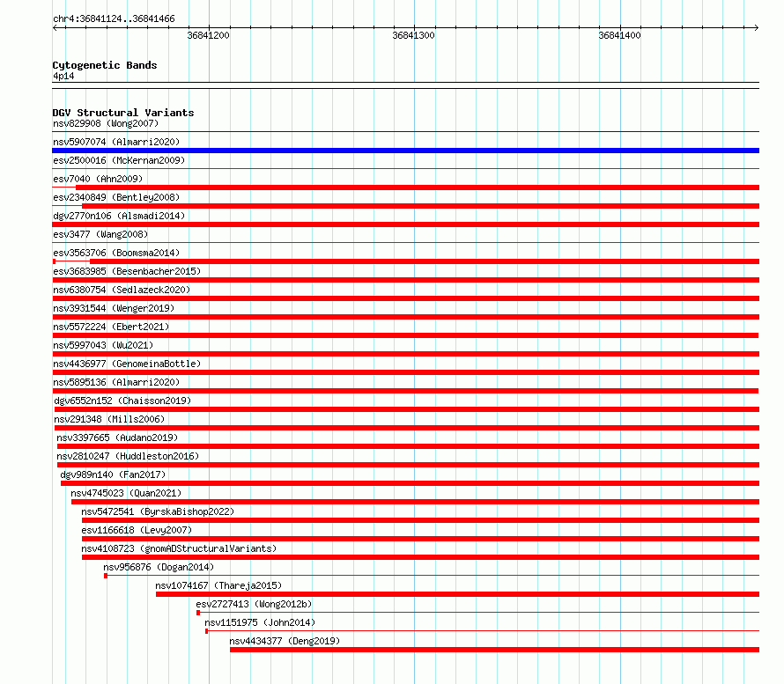Open nsv5895136 (Almarri2020) variant

coord(116,382)
